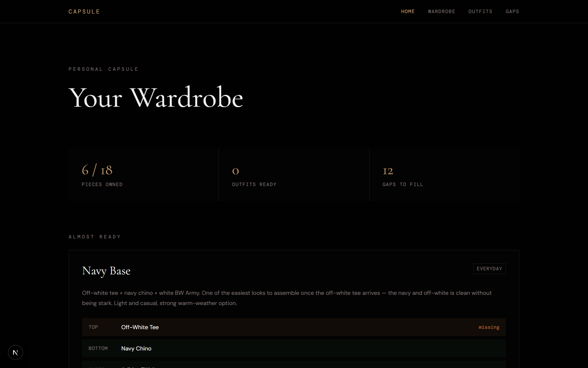The height and width of the screenshot is (368, 588).
Task: Click the 6 / 18 Pieces Owned stat
Action: pyautogui.click(x=144, y=175)
